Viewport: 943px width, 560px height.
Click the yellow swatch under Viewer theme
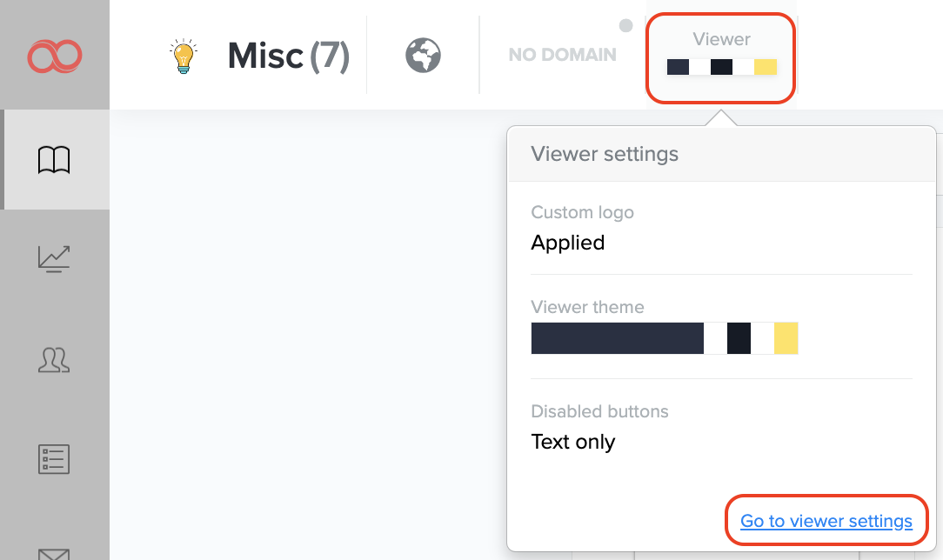(x=786, y=338)
